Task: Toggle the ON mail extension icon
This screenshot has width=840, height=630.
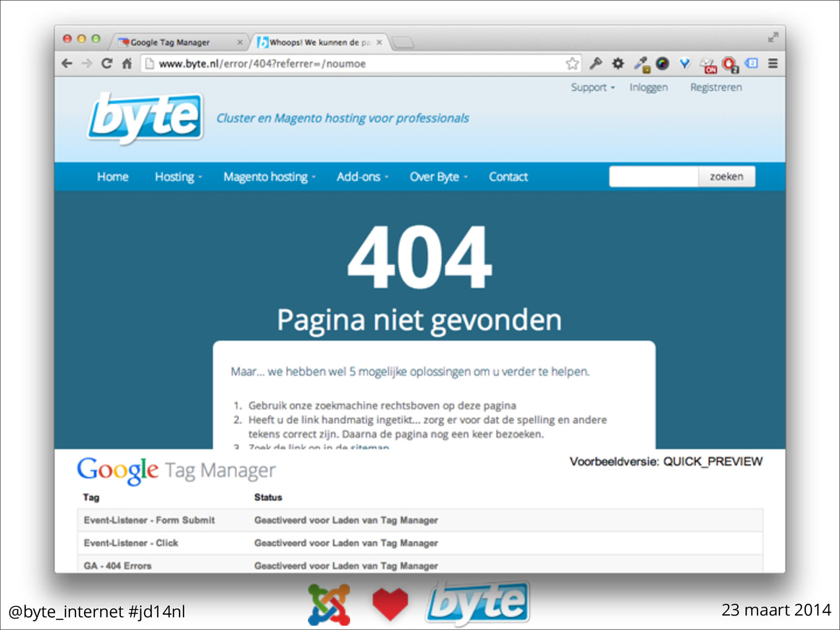Action: pos(708,65)
